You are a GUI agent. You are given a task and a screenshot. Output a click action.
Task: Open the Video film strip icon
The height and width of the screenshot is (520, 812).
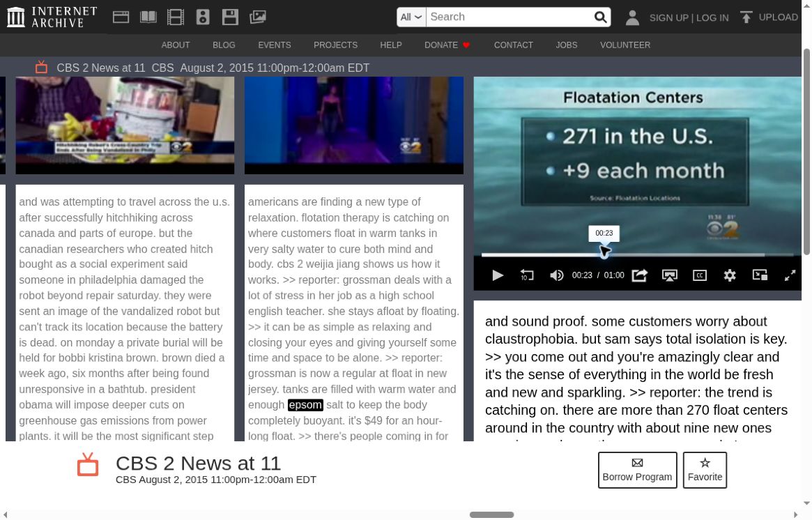pyautogui.click(x=176, y=17)
